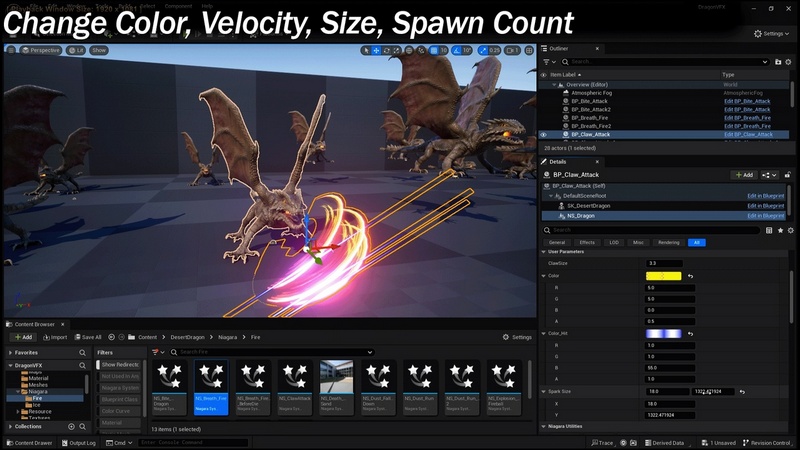Select the translate (move) gizmo tool in viewport

click(x=376, y=50)
